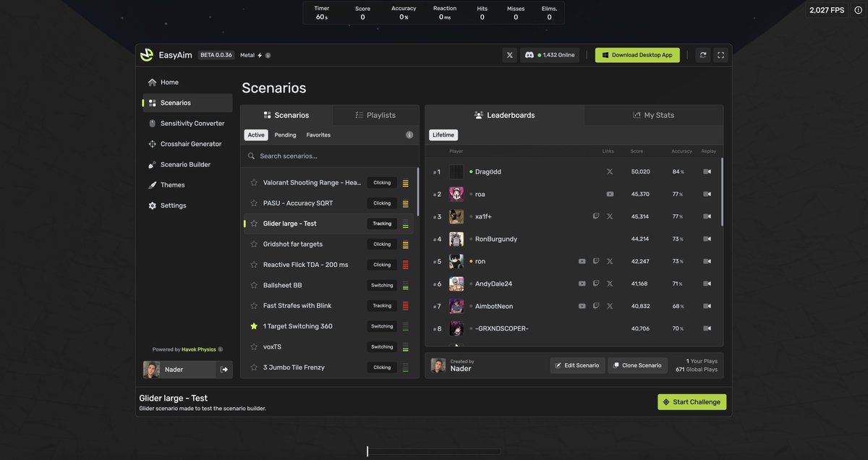Open Sensitivity Converter from the sidebar

pos(187,124)
